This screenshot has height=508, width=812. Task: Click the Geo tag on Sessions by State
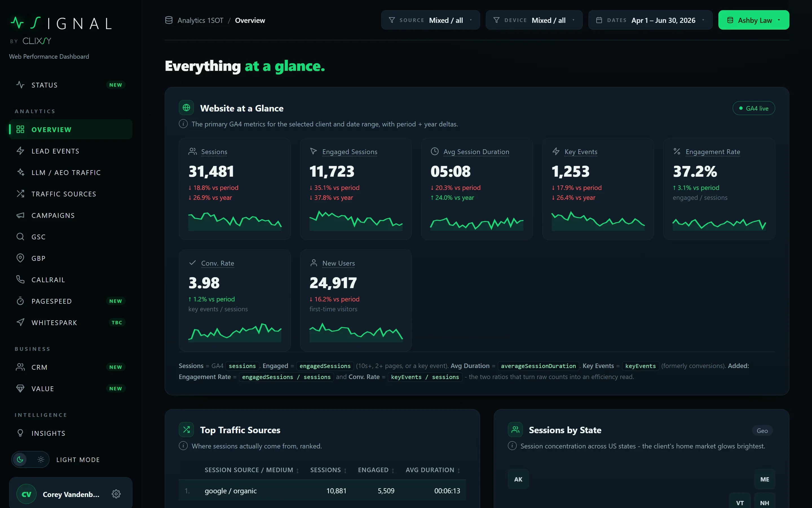point(762,430)
